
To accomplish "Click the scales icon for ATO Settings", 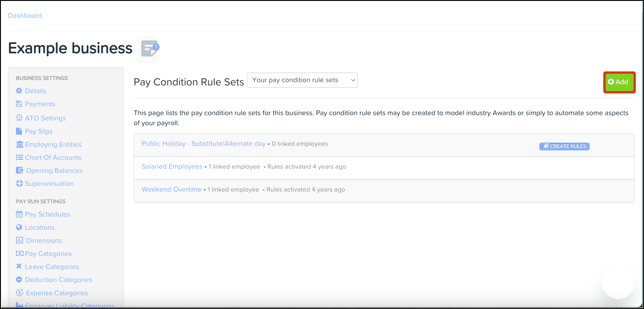I will click(19, 118).
